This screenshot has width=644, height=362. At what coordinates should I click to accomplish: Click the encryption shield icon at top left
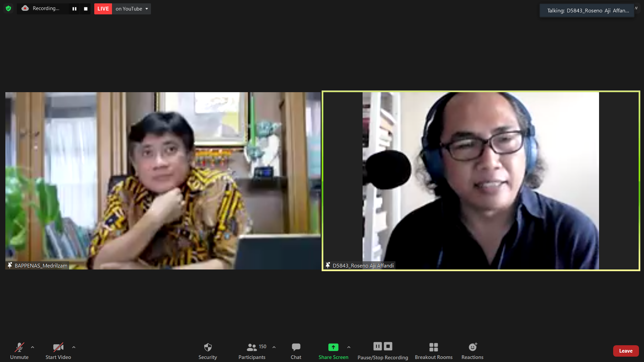[8, 8]
